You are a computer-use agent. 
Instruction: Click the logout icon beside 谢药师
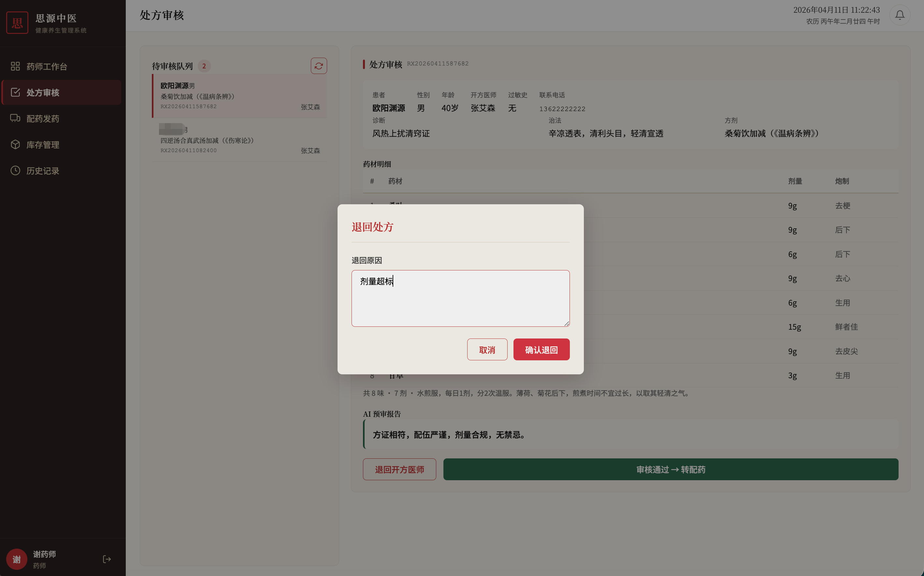point(107,559)
